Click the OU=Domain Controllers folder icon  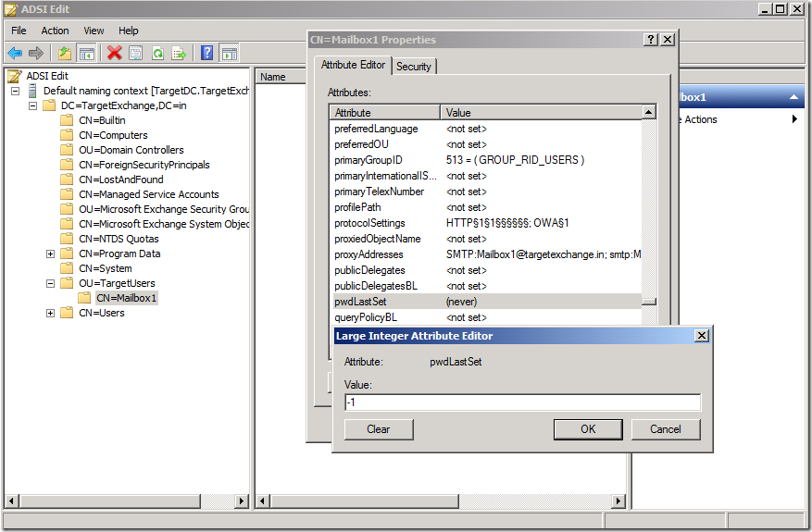tap(67, 150)
